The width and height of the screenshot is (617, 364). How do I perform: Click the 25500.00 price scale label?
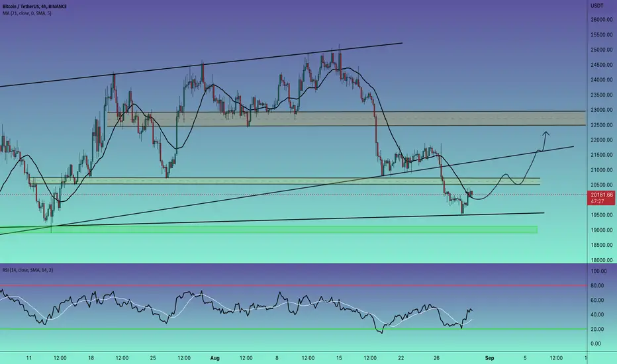coord(602,34)
